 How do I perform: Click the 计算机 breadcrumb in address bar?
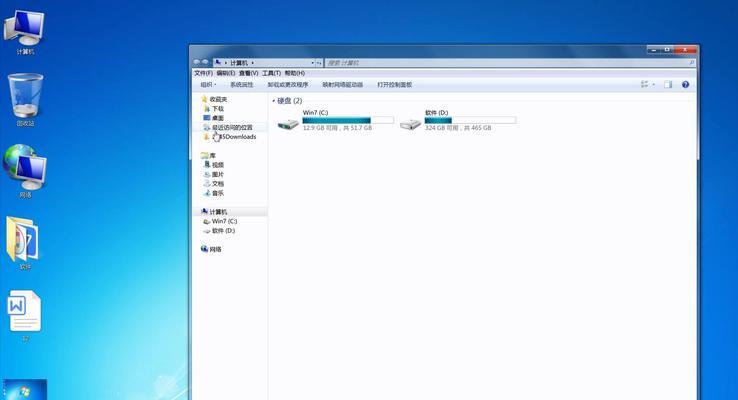pos(239,63)
